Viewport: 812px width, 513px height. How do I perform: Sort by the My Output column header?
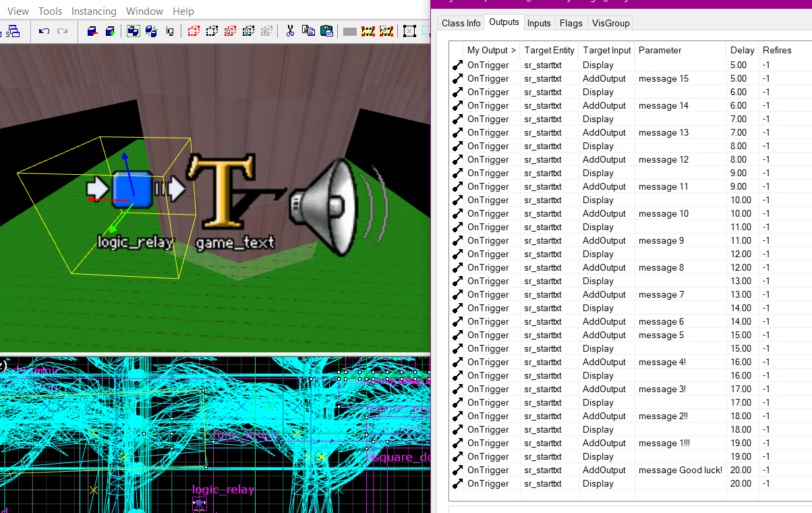[491, 50]
